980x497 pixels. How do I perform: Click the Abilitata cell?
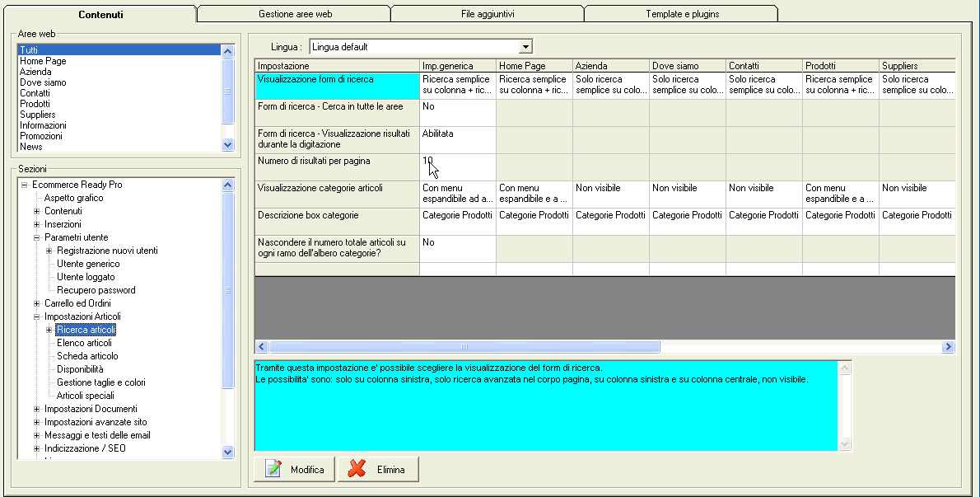tap(458, 140)
